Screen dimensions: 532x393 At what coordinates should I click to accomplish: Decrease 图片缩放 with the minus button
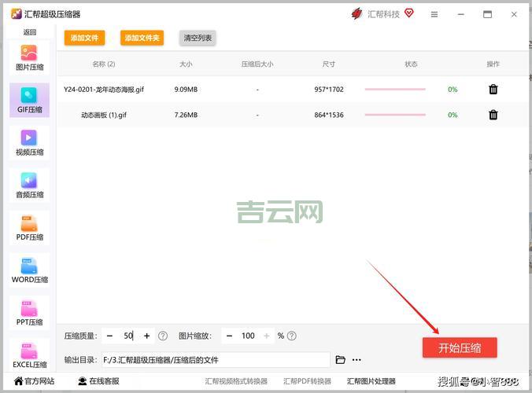[x=229, y=336]
